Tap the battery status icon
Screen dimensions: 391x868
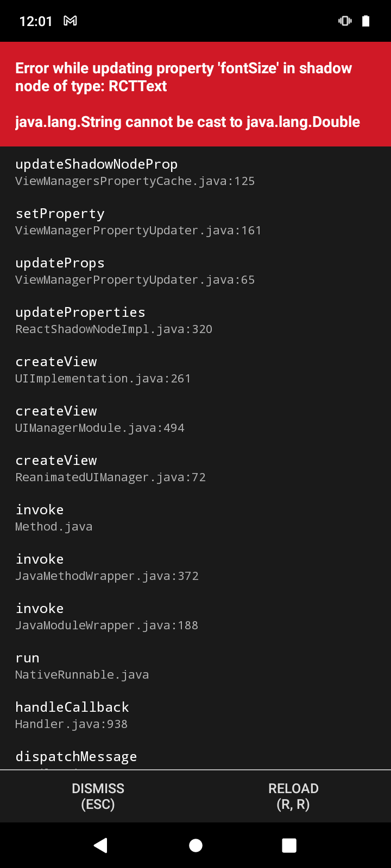click(x=365, y=21)
